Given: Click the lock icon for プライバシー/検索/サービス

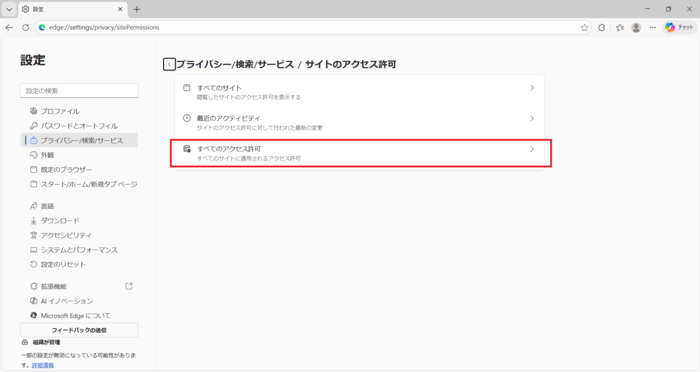Looking at the screenshot, I should point(33,140).
